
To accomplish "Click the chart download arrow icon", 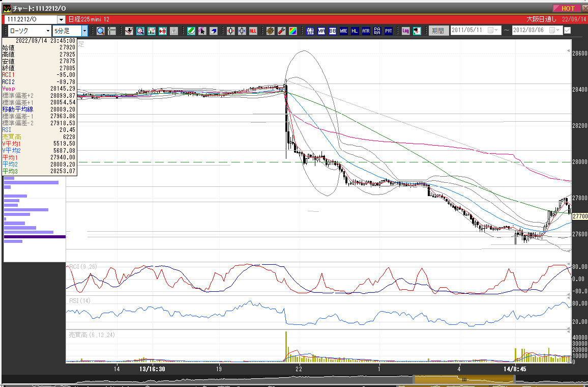I will [129, 31].
